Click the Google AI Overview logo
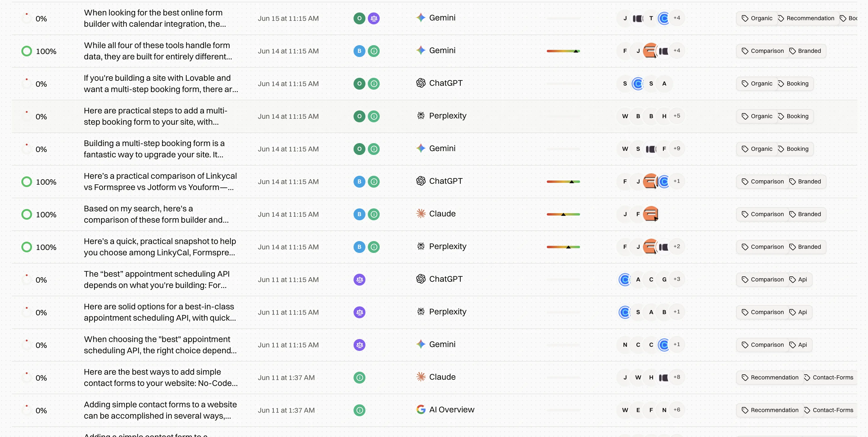 click(421, 409)
